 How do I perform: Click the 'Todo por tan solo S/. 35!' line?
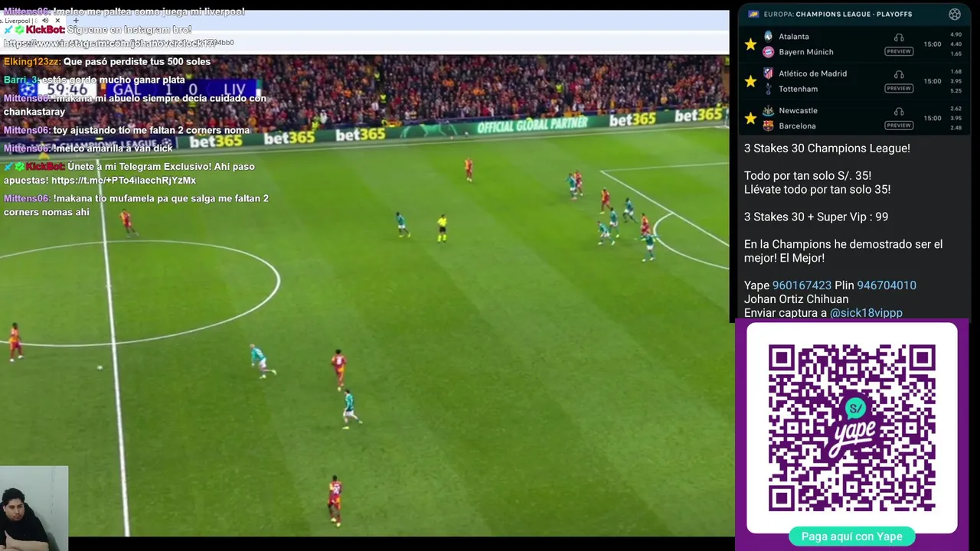tap(808, 176)
